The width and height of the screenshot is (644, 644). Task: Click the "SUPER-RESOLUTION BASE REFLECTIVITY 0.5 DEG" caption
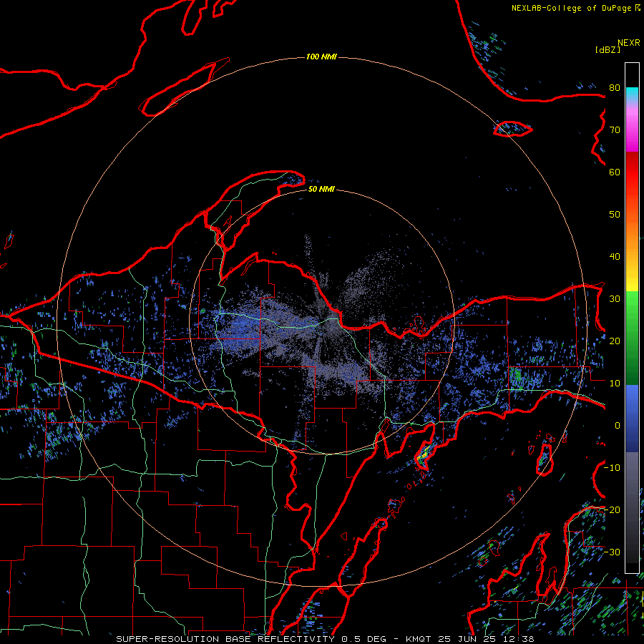click(251, 639)
